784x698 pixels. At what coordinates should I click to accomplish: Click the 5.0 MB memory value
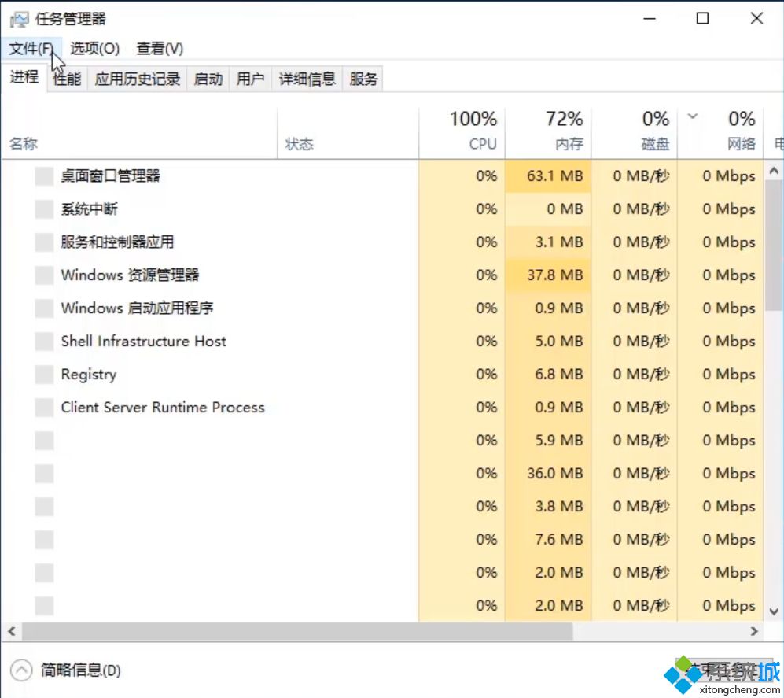coord(558,342)
